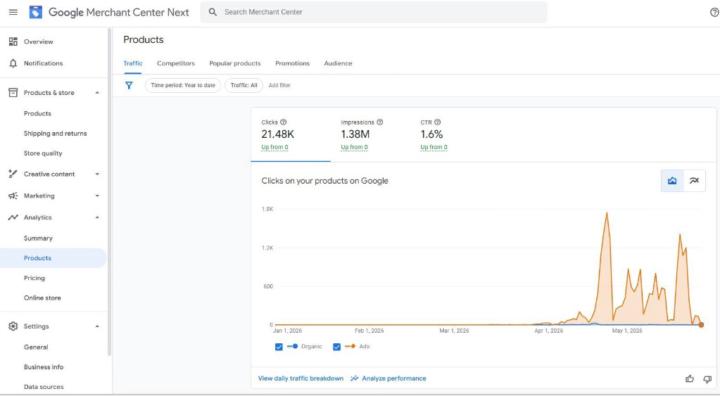
Task: Select the Traffic tab
Action: click(133, 63)
